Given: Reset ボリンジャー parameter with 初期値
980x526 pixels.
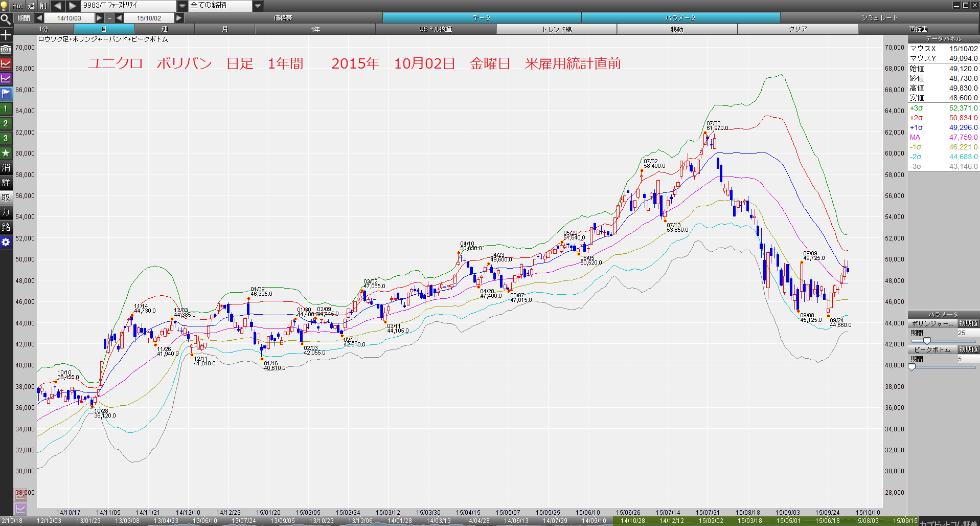Looking at the screenshot, I should coord(968,323).
